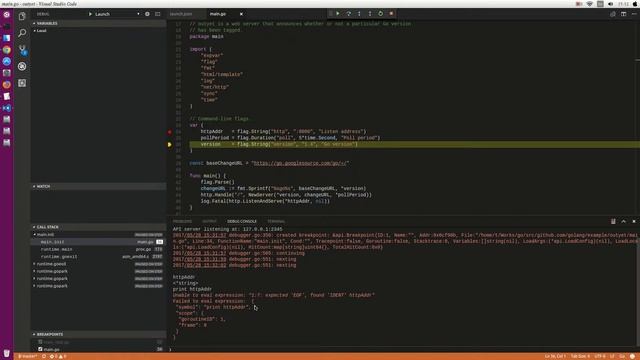Click the git branch master in status bar
This screenshot has height=360, width=640.
27,356
